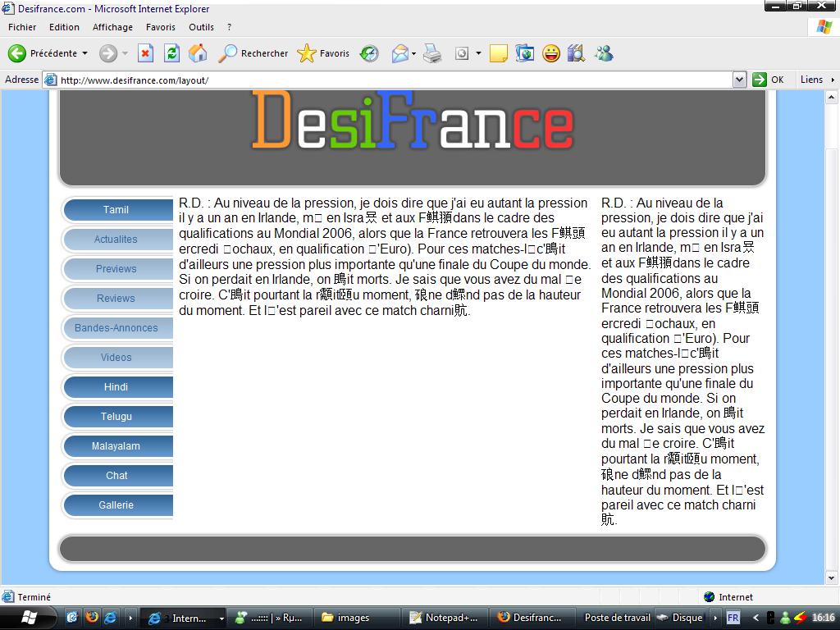Open Bandes-Annonces in the sidebar
Screen dimensions: 840x630
118,328
